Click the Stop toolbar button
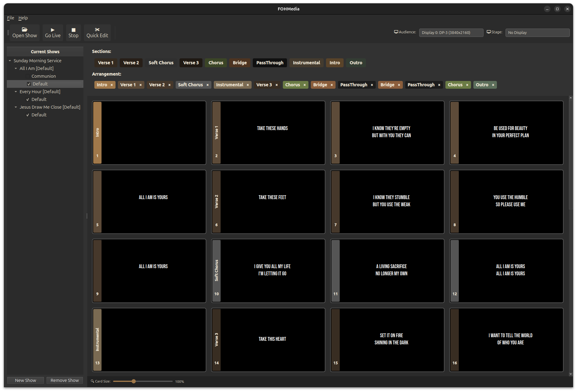Screen dimensions: 577x392 tap(73, 32)
